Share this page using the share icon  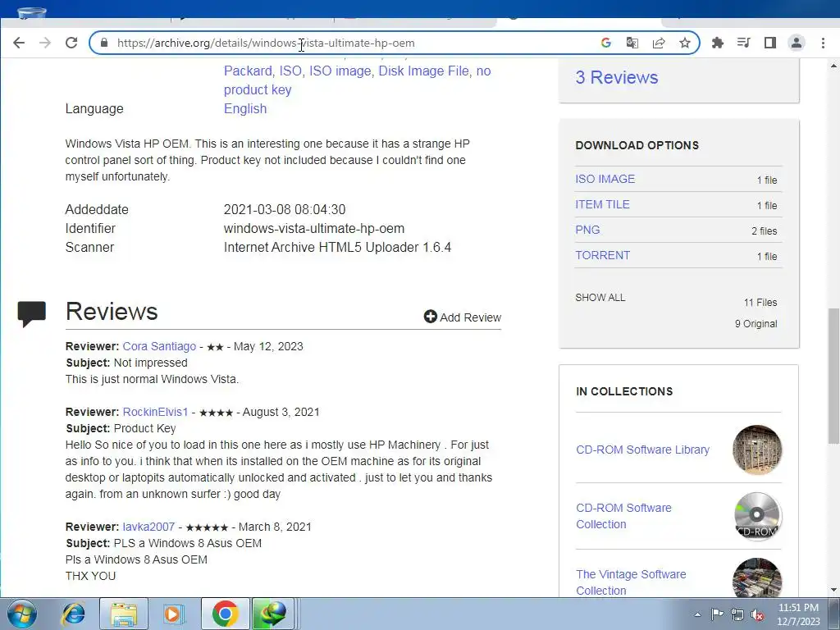click(x=659, y=43)
